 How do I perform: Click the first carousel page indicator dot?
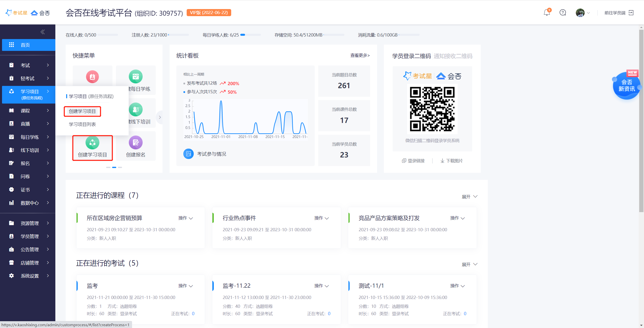click(x=108, y=167)
